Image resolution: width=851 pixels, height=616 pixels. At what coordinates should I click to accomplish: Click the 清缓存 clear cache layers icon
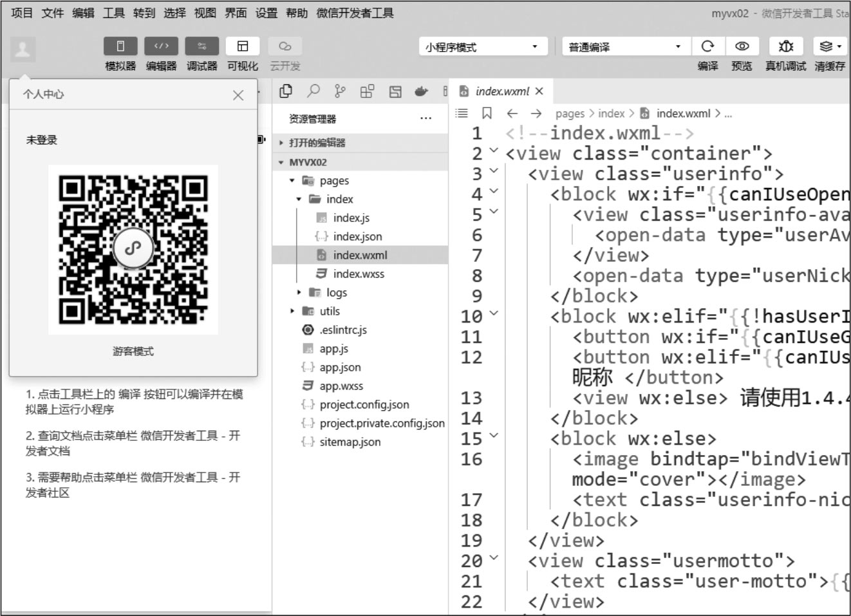click(x=830, y=46)
